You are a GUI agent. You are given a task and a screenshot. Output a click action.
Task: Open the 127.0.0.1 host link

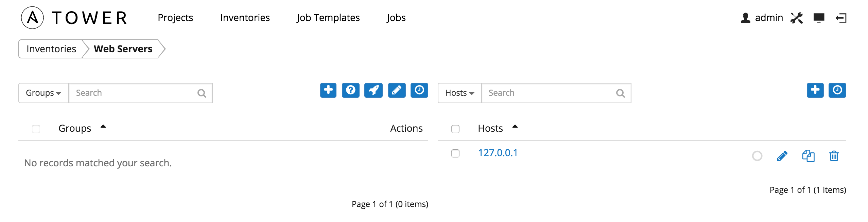pos(498,153)
